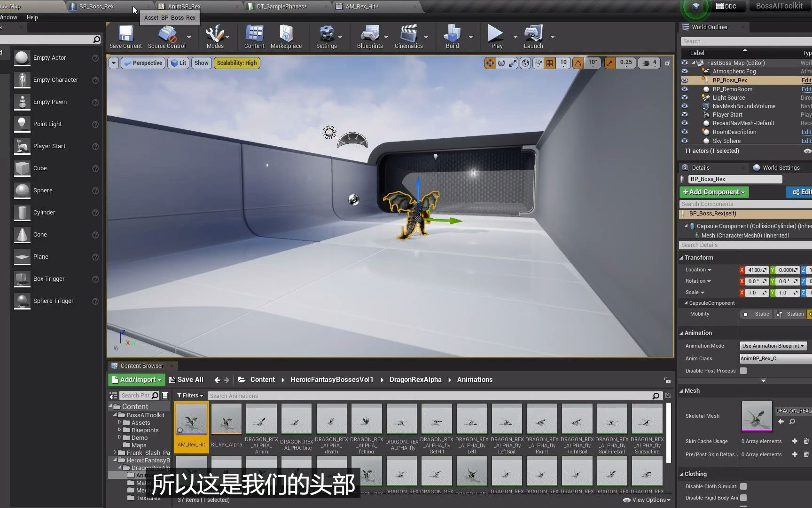Image resolution: width=812 pixels, height=508 pixels.
Task: Toggle visibility of Sky Sphere actor
Action: pos(685,141)
